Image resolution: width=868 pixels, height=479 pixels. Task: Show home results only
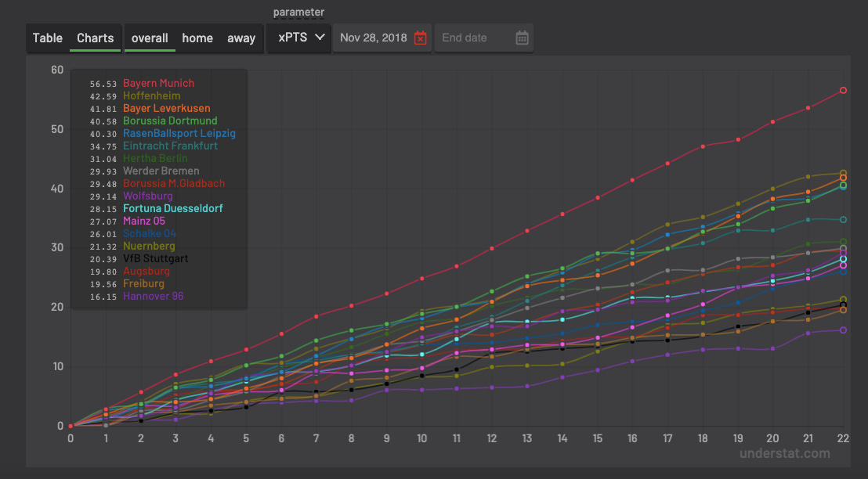point(197,38)
